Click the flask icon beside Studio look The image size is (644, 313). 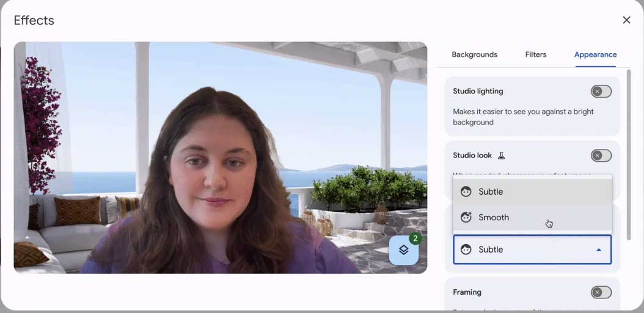(x=501, y=156)
